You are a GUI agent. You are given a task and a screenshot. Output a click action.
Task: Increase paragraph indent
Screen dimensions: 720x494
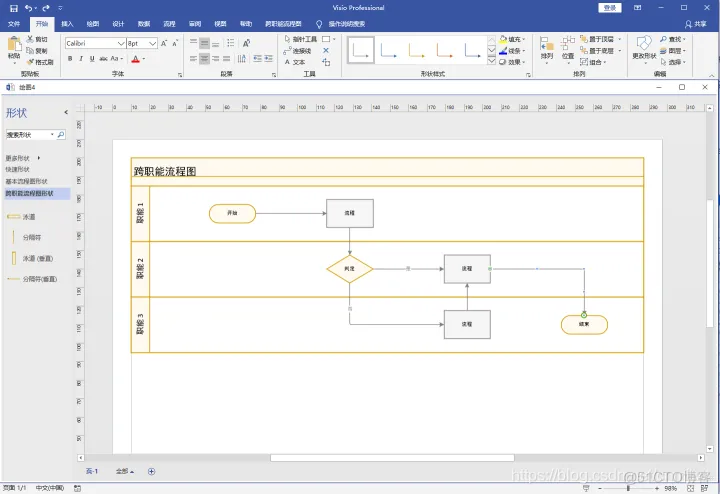pos(269,58)
